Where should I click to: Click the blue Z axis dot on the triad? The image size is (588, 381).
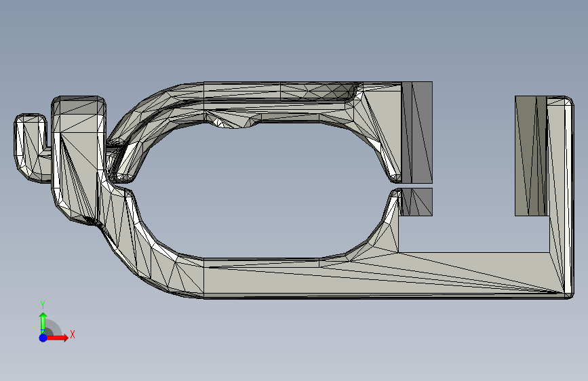pyautogui.click(x=43, y=338)
